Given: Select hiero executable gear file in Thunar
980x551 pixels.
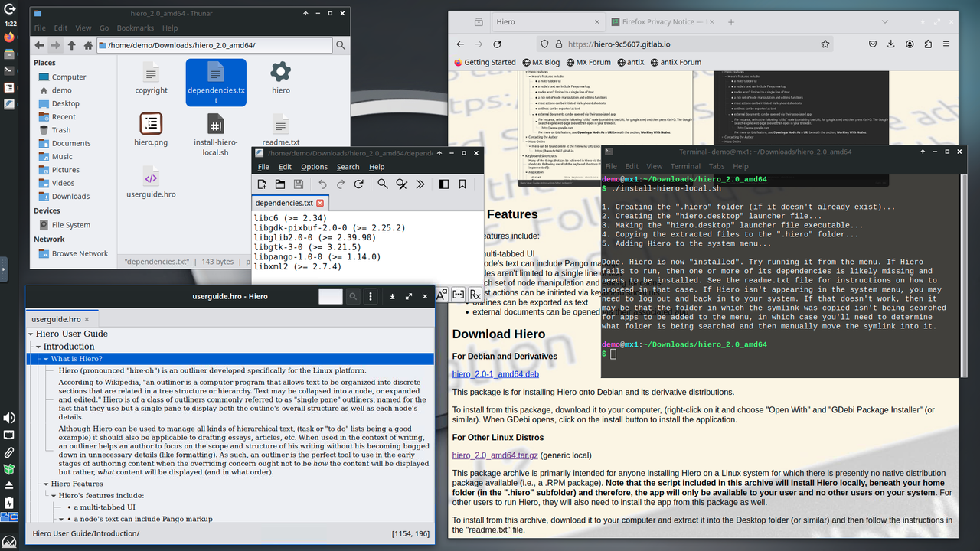Looking at the screenshot, I should click(281, 78).
